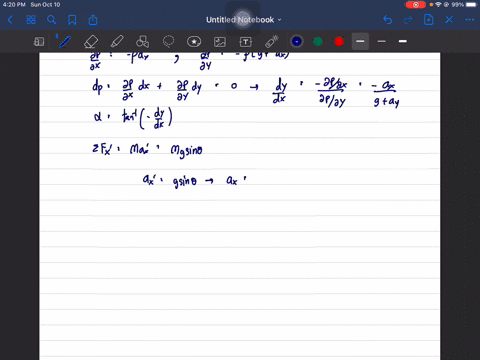Select the Image insert tool
The width and height of the screenshot is (480, 360).
220,42
